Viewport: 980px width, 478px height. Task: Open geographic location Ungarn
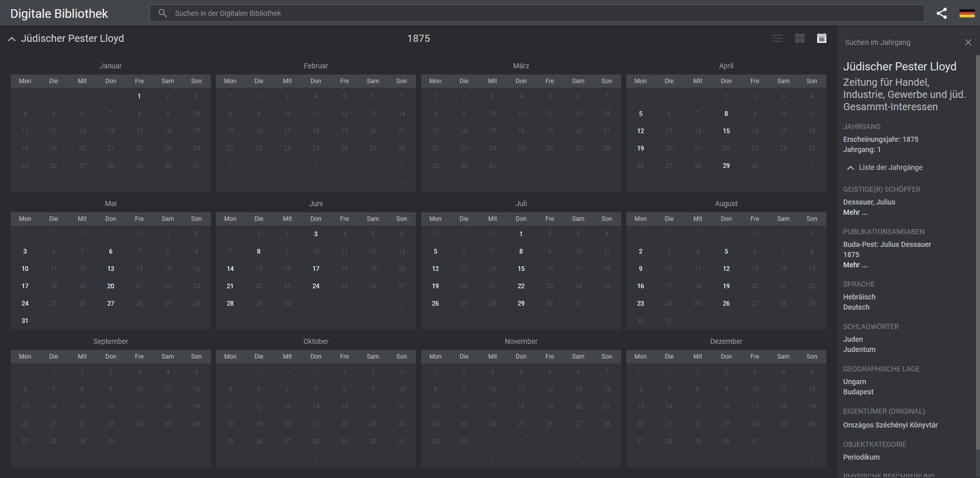click(x=855, y=382)
